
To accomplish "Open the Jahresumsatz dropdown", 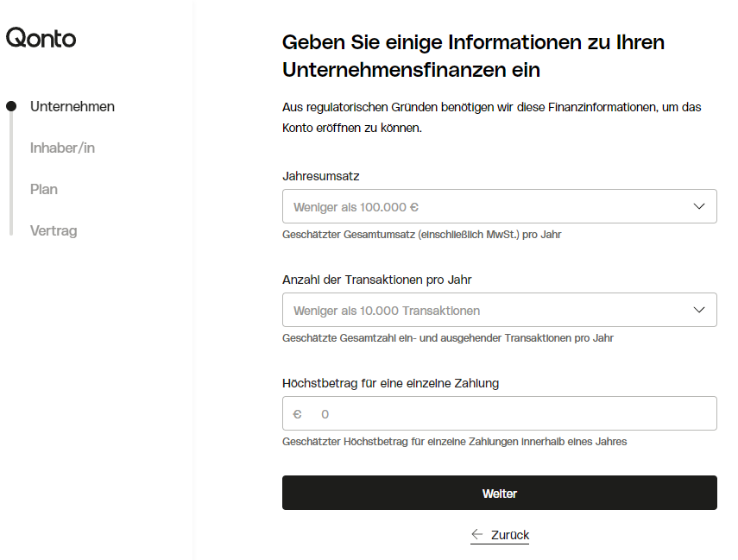I will [500, 206].
